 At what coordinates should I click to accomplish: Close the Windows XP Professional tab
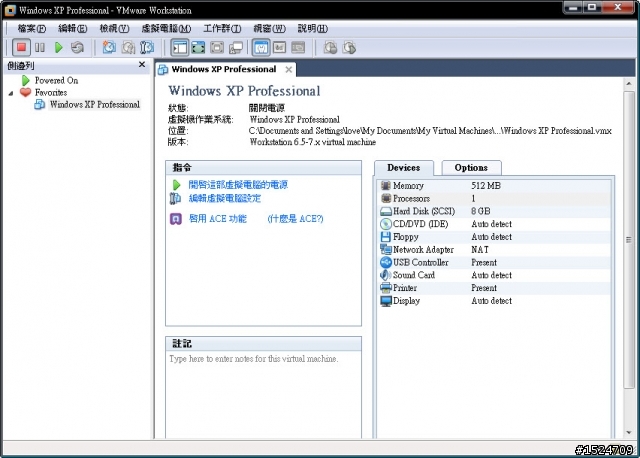(289, 70)
